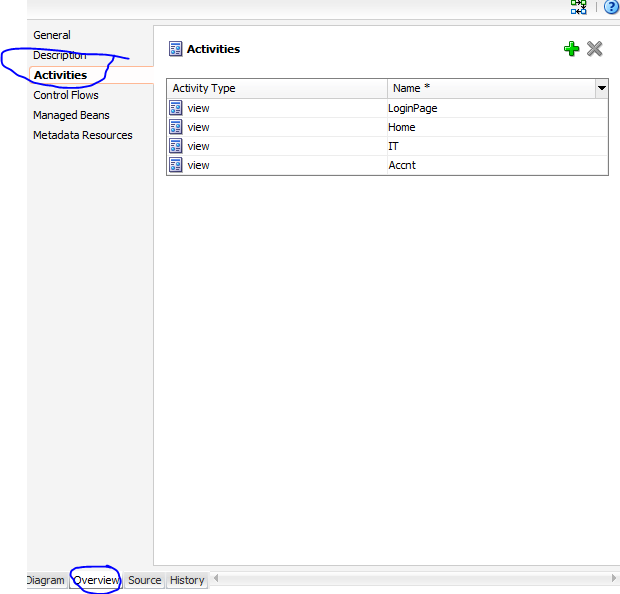Open the table column dropdown arrow

pyautogui.click(x=601, y=88)
